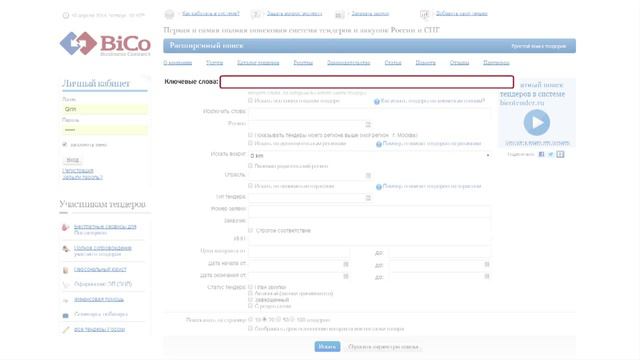Click first icon in the top header bar
This screenshot has height=360, width=640.
tap(169, 15)
